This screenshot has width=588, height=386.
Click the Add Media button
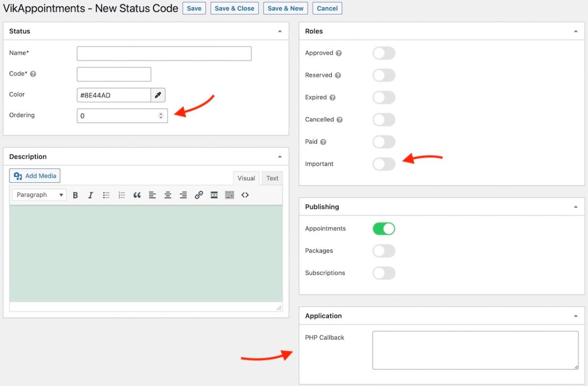(x=35, y=176)
